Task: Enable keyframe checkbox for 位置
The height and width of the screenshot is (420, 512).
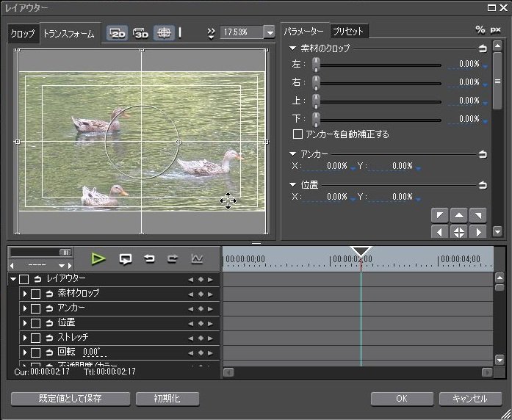Action: pyautogui.click(x=35, y=323)
